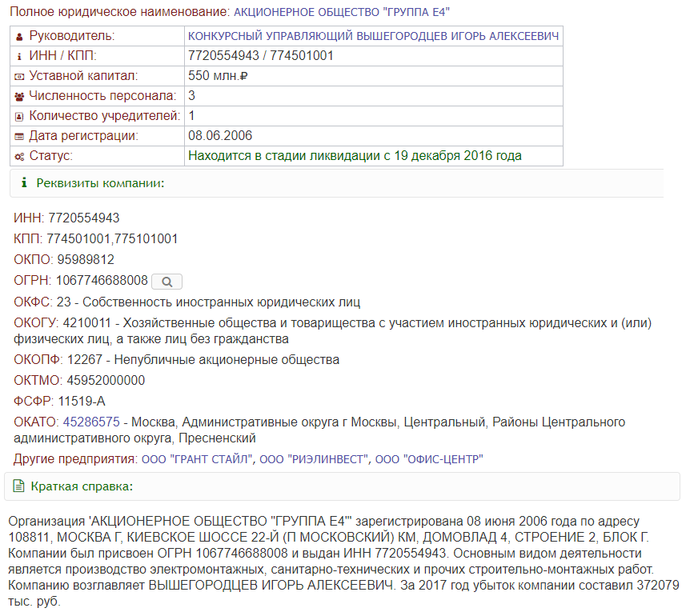Click the group icon beside Численность персонала
690x616 pixels.
point(19,97)
